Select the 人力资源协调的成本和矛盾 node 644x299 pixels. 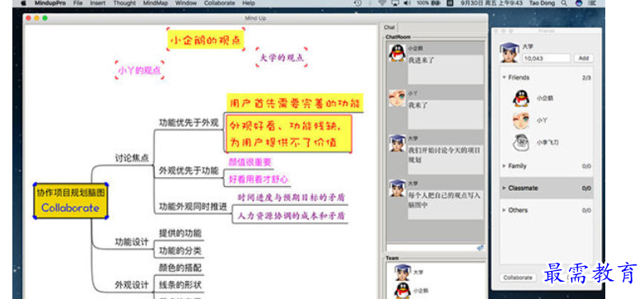(x=292, y=216)
